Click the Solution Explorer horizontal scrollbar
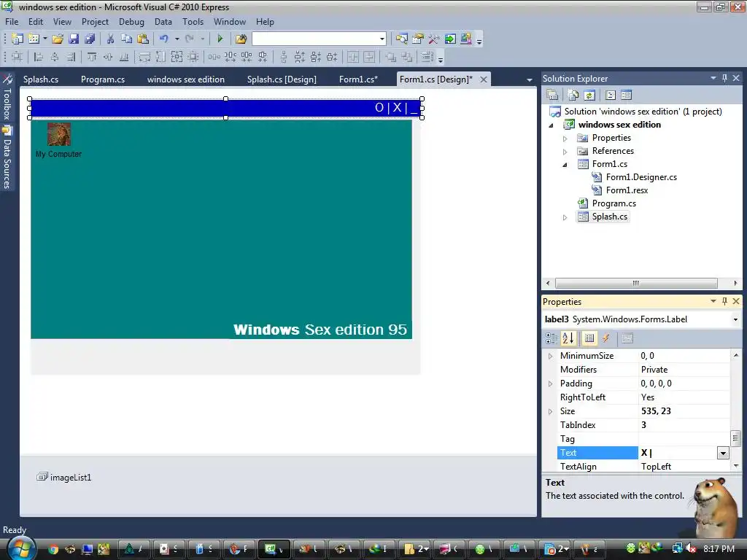747x560 pixels. 636,283
